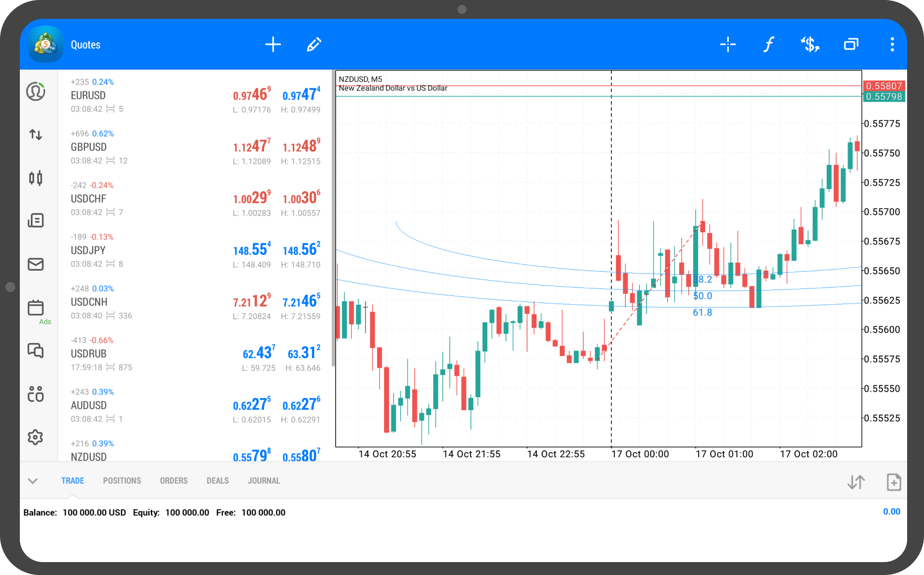Image resolution: width=924 pixels, height=575 pixels.
Task: Open the three-dot overflow menu
Action: coord(892,45)
